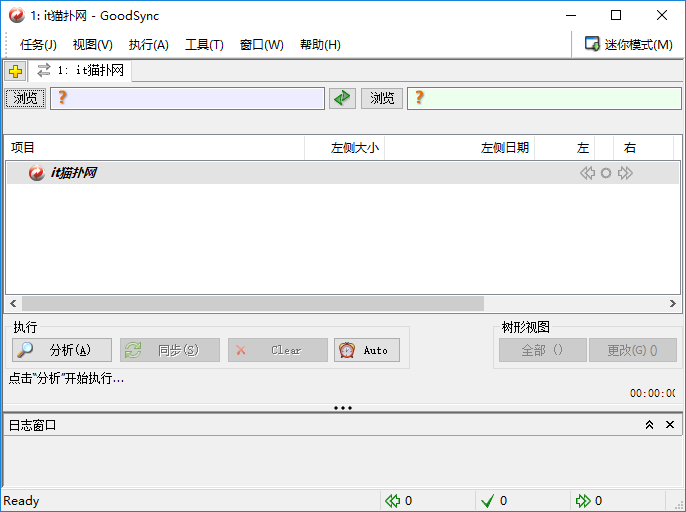The width and height of the screenshot is (686, 512).
Task: Click the horizontal scrollbar thumb
Action: click(x=253, y=303)
